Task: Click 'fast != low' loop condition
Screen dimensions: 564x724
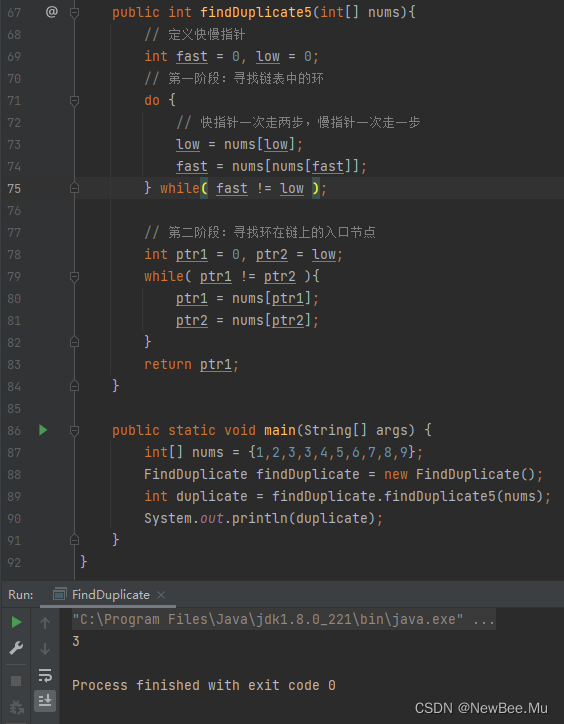Action: click(260, 188)
